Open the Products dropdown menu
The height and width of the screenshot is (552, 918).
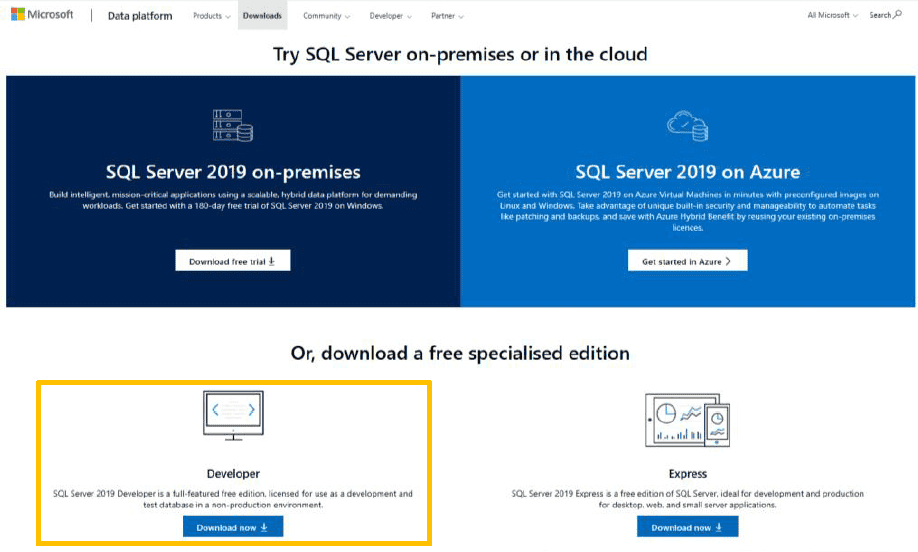(x=211, y=16)
